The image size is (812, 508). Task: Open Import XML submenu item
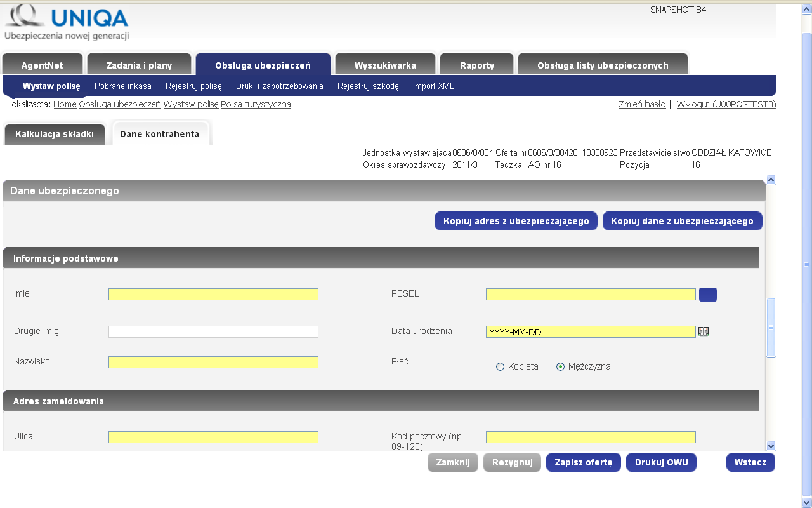coord(433,86)
